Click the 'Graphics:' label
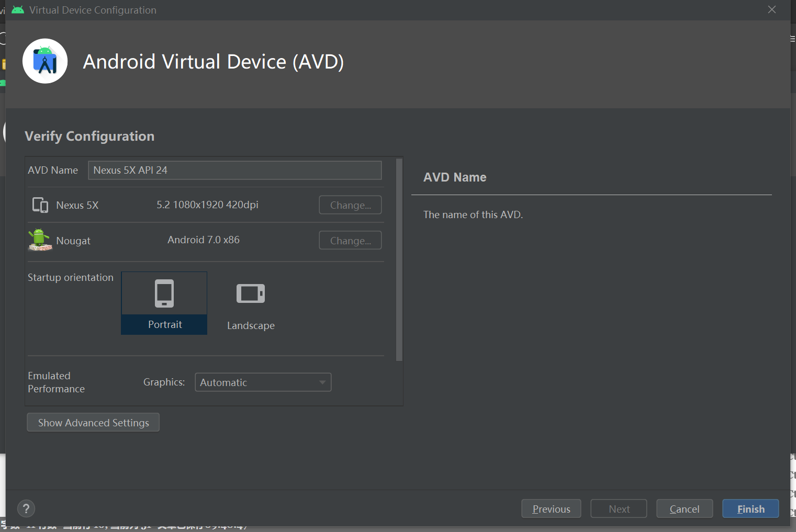 [164, 382]
